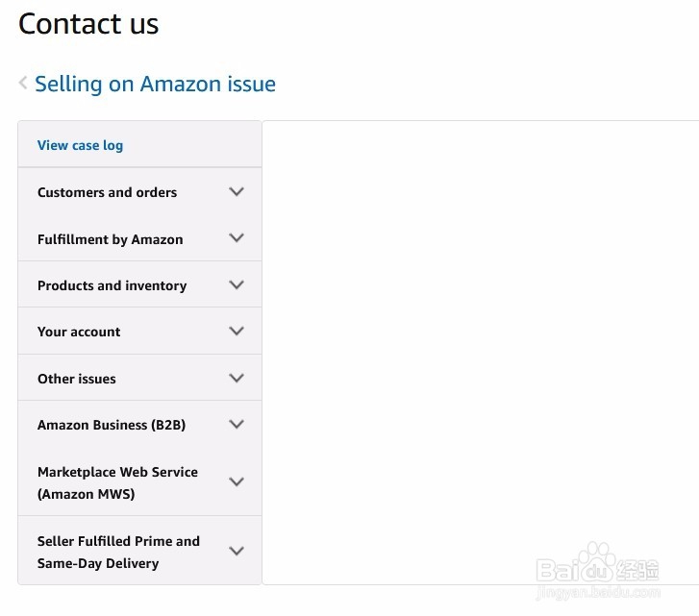Expand the Other issues chevron
The height and width of the screenshot is (616, 699).
click(x=237, y=378)
